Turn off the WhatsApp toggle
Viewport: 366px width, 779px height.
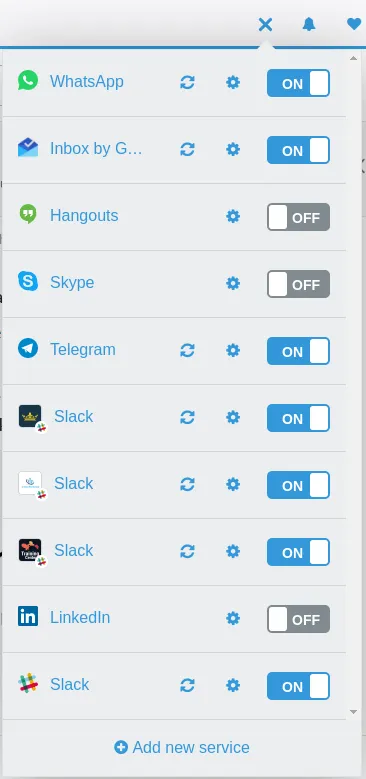tap(298, 83)
